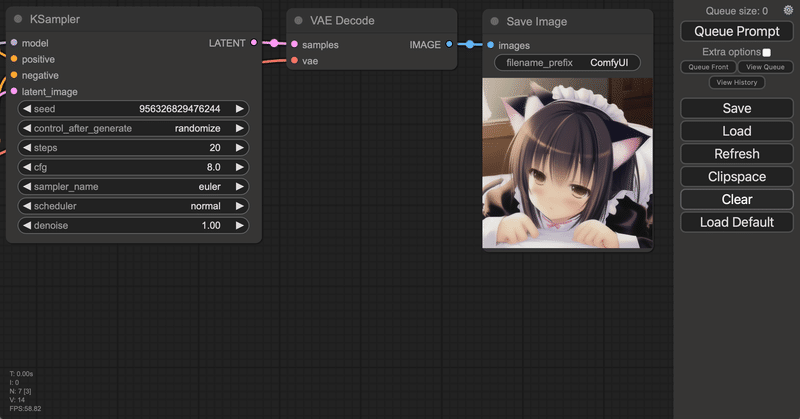Viewport: 800px width, 419px height.
Task: Save the workflow with Save button
Action: [737, 108]
